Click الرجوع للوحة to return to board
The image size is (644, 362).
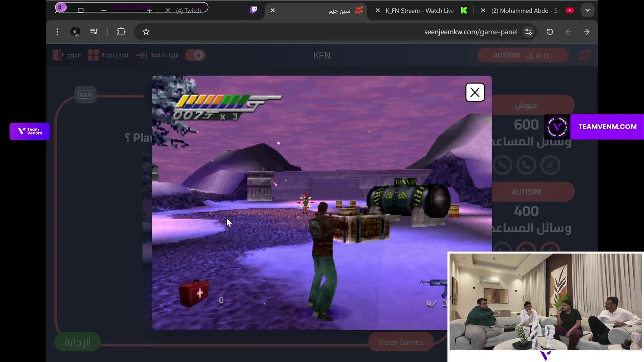click(x=108, y=55)
